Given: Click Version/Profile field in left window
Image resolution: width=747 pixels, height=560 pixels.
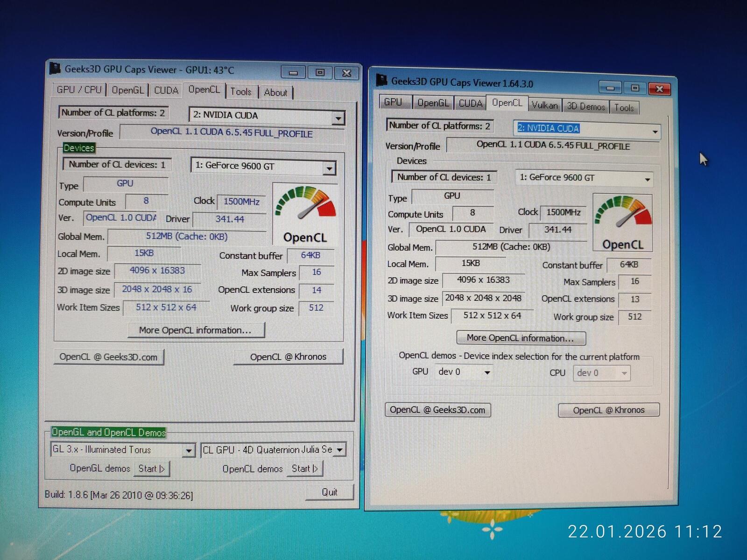Looking at the screenshot, I should pyautogui.click(x=232, y=133).
